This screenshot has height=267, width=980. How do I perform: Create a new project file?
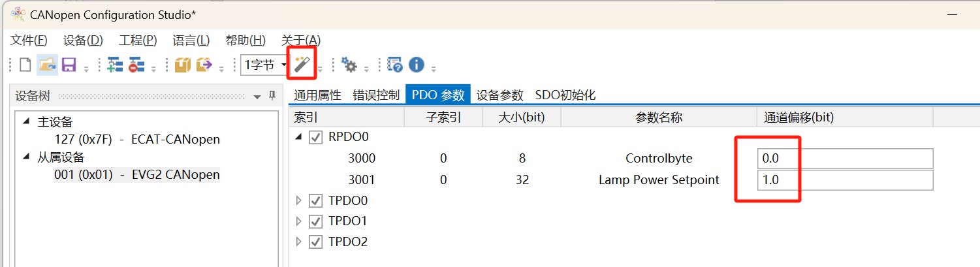25,65
